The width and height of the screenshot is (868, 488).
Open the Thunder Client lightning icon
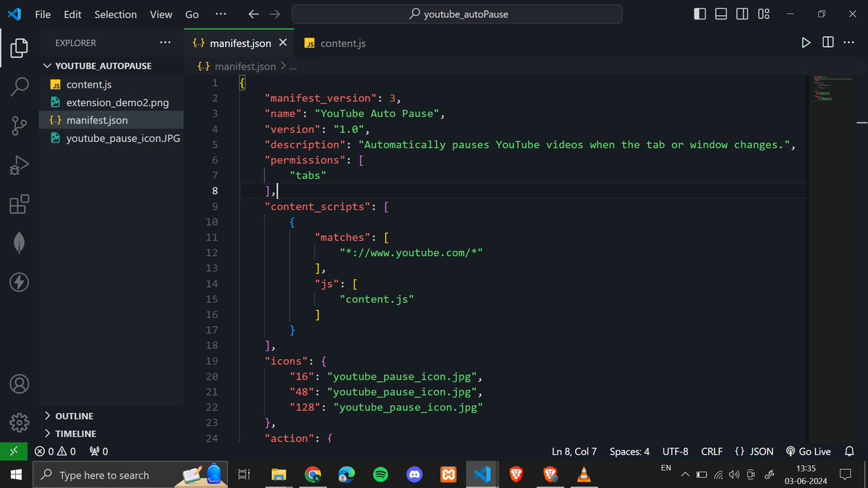20,282
